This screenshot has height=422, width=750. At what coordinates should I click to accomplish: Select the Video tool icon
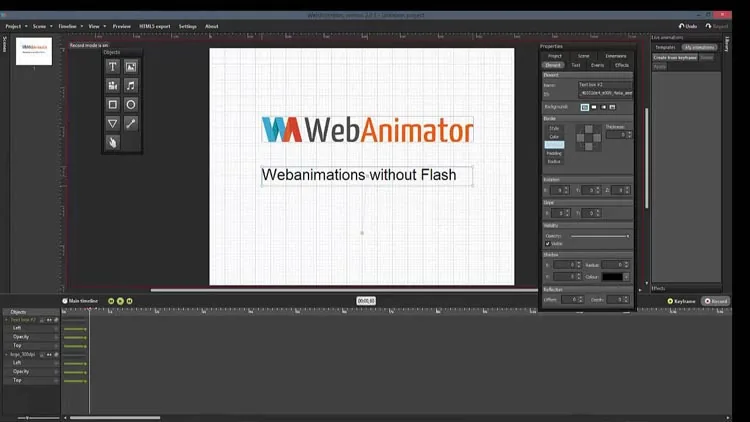coord(112,86)
